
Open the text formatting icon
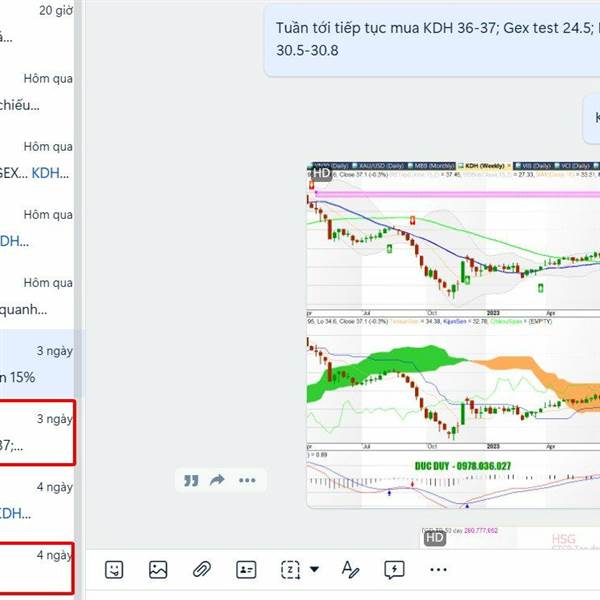click(350, 570)
